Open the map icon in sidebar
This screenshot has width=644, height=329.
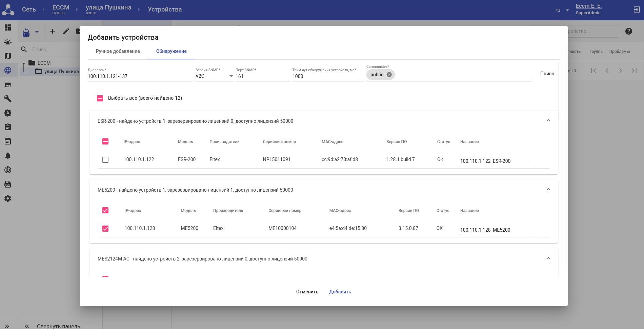click(x=8, y=56)
